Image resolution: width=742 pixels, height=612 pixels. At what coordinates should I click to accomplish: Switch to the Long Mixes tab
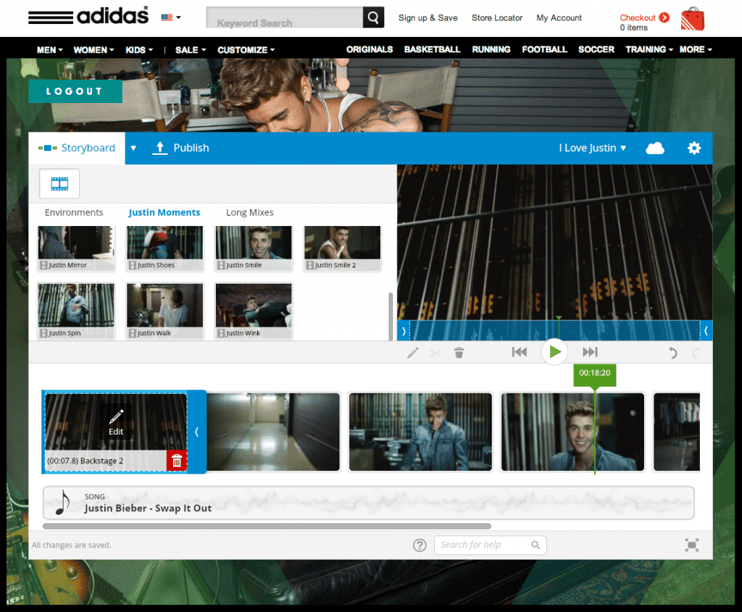tap(250, 213)
